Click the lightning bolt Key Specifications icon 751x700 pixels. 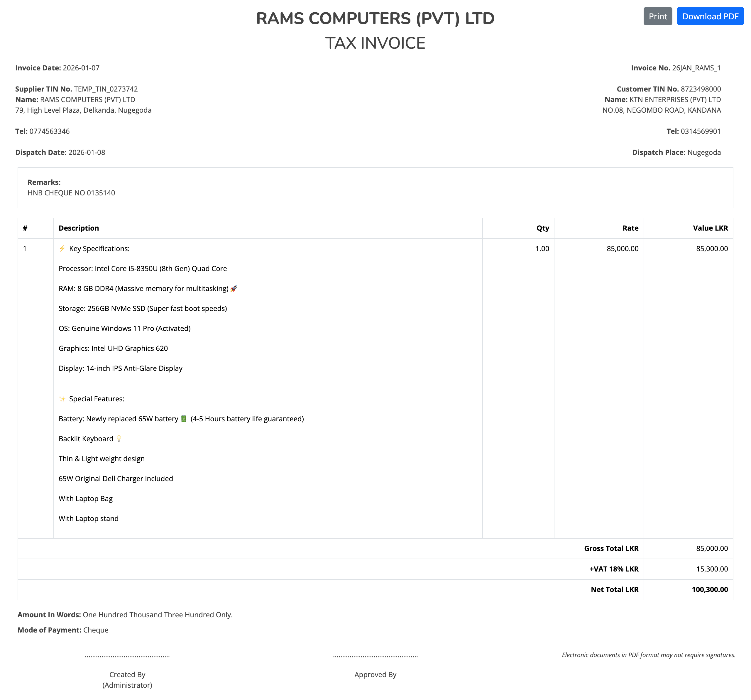(x=62, y=248)
